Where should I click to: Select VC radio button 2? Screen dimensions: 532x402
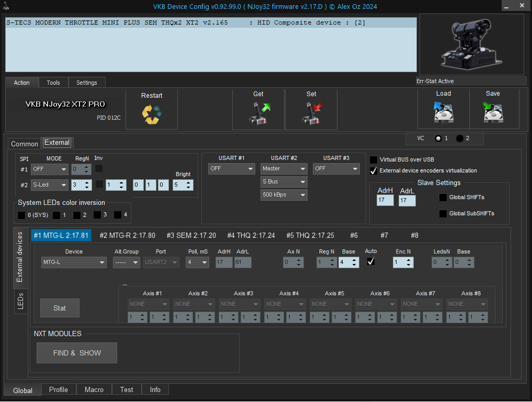[460, 139]
